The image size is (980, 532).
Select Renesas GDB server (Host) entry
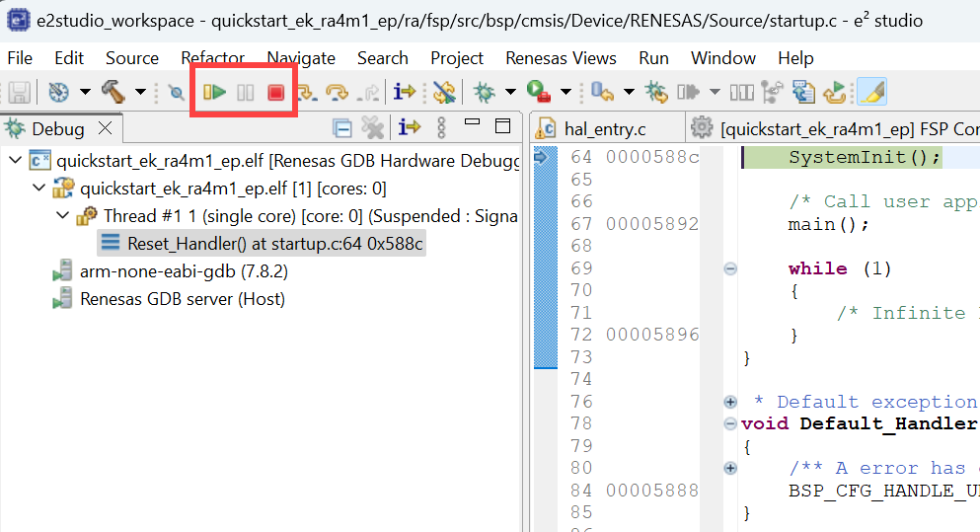click(169, 299)
